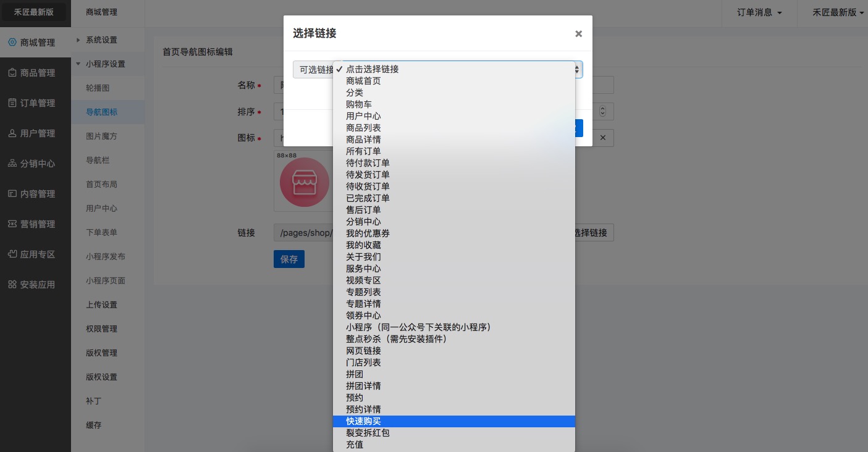Viewport: 868px width, 452px height.
Task: Click the 商品管理 bag icon
Action: pyautogui.click(x=12, y=73)
